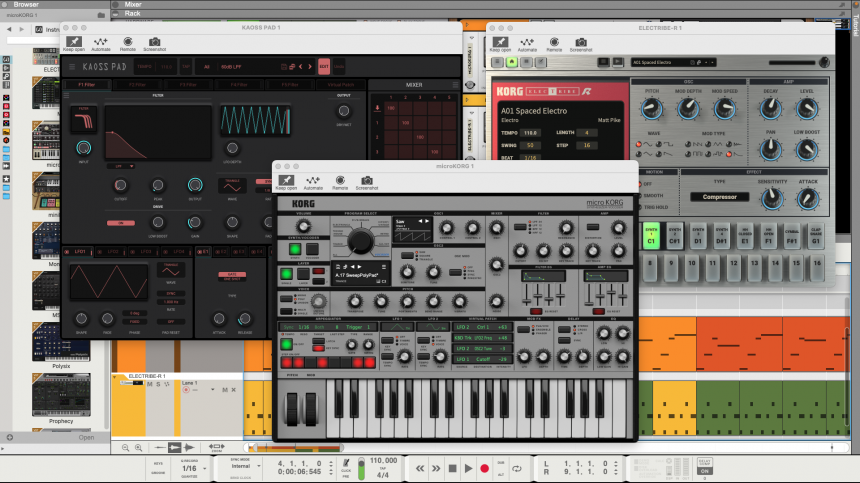Click ELECTRIBE-R PITCH knob
Image resolution: width=860 pixels, height=483 pixels.
[x=652, y=109]
